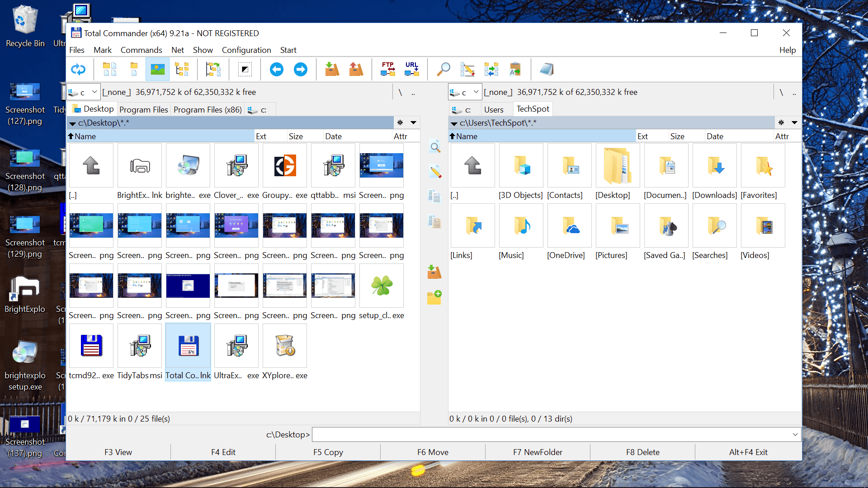Click the Refresh (reread source) toolbar icon
Screen dimensions: 868x488
(78, 70)
